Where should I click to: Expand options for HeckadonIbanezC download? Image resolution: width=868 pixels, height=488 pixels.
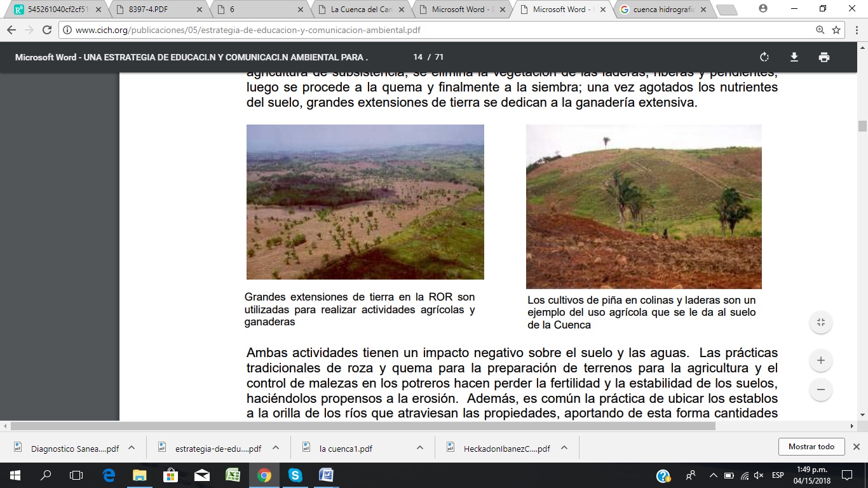564,447
